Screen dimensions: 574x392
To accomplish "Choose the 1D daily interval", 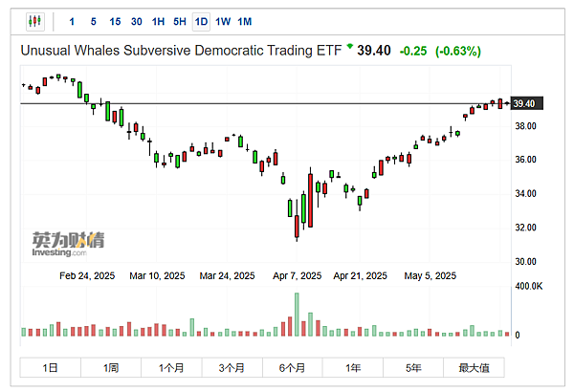I will [x=201, y=22].
